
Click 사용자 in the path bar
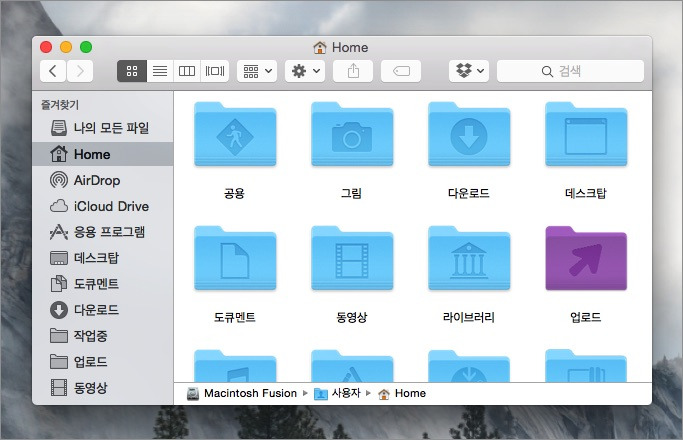click(x=338, y=393)
